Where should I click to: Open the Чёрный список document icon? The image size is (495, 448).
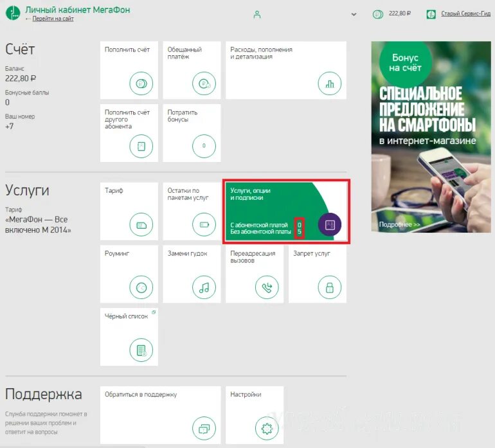click(141, 350)
